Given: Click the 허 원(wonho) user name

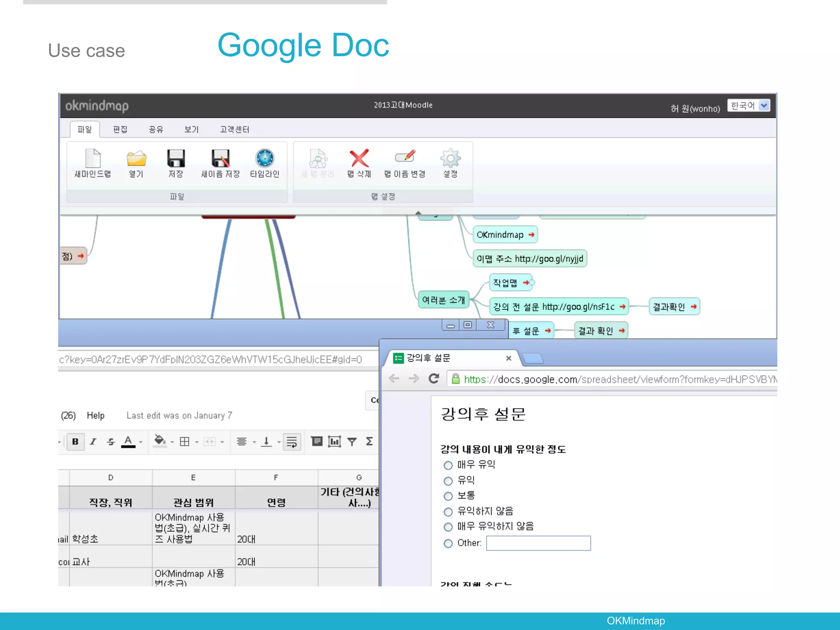Looking at the screenshot, I should tap(695, 109).
